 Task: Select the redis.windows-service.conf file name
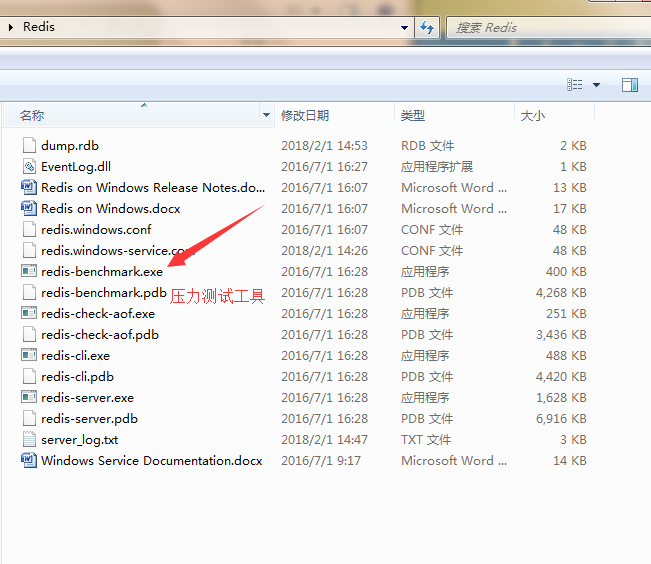pyautogui.click(x=118, y=250)
